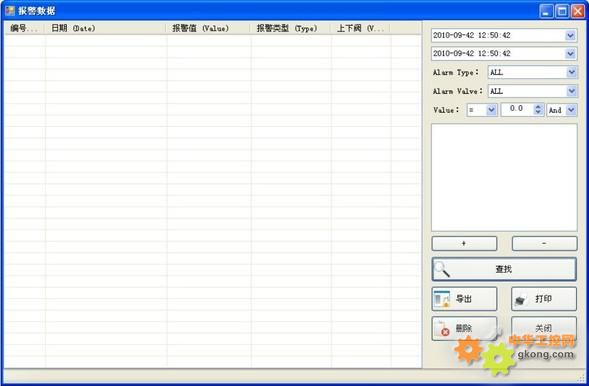Click the 上下阀 column header
Viewport: 589px width, 386px height.
(x=360, y=28)
